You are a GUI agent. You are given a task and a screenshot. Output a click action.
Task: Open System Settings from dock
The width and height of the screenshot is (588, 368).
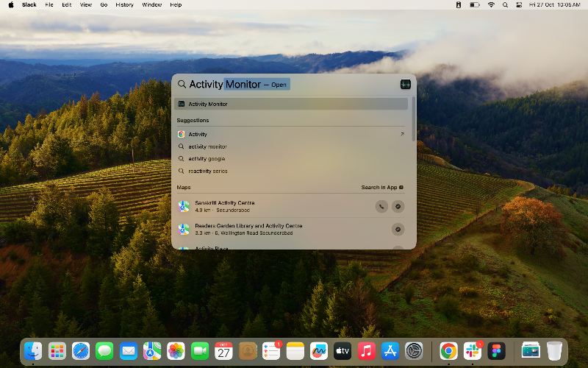(x=414, y=351)
